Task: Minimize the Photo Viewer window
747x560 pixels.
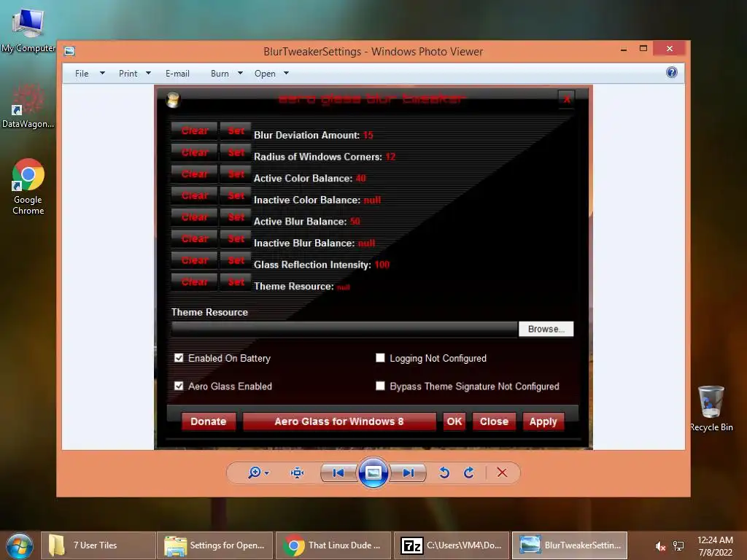Action: 624,49
